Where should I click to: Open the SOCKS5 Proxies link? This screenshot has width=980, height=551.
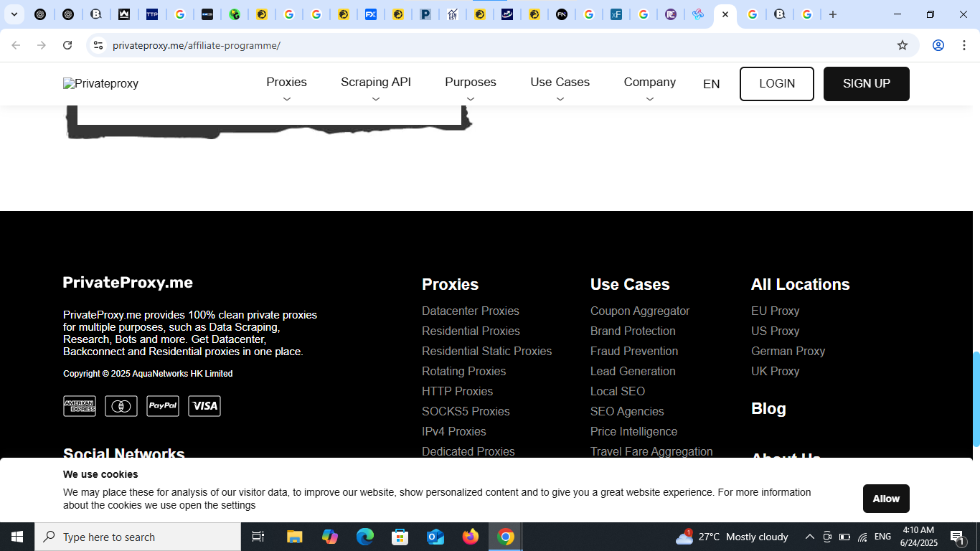click(x=466, y=411)
